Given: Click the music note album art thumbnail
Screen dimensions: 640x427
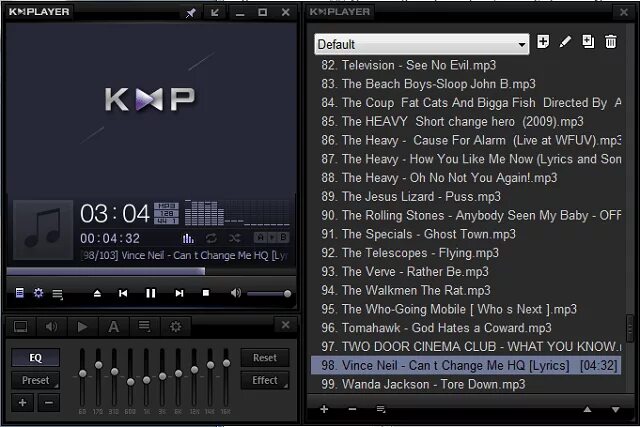Looking at the screenshot, I should pyautogui.click(x=43, y=230).
